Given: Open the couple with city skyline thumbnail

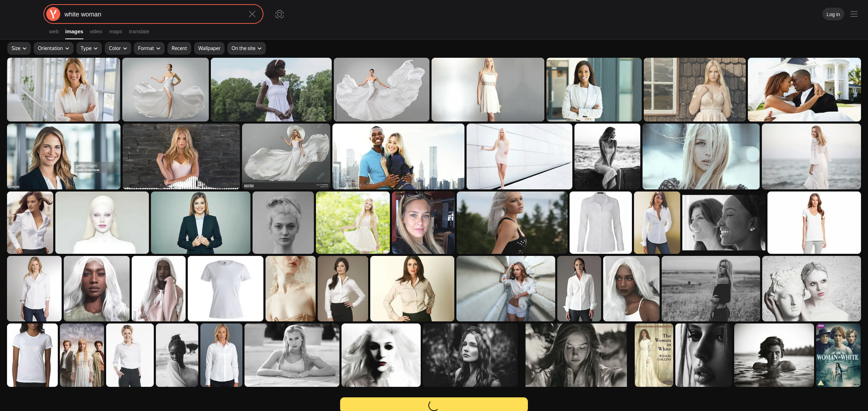Looking at the screenshot, I should 398,156.
